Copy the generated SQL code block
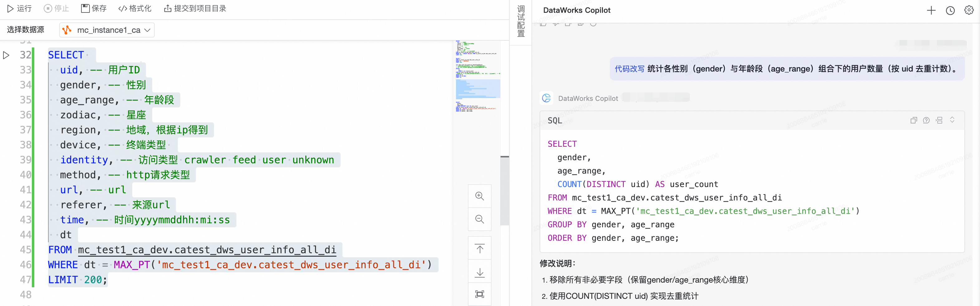 point(914,121)
